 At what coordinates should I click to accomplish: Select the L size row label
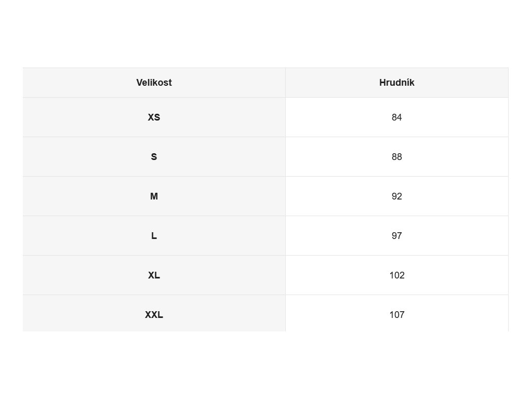coord(154,236)
